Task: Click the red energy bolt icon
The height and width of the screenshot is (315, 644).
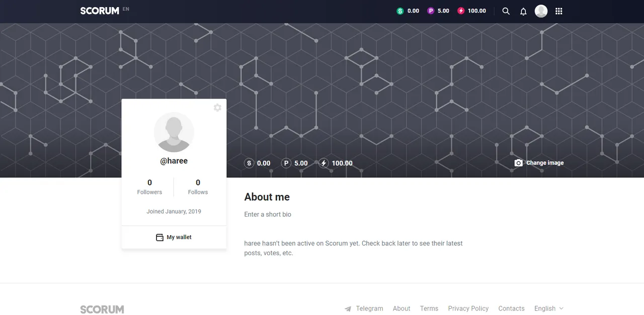Action: pyautogui.click(x=461, y=11)
